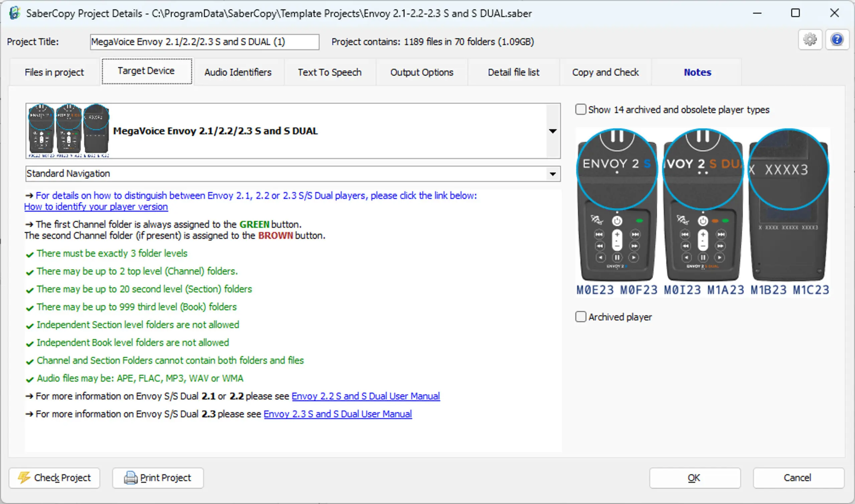Close the SaberCopy Project Details window
Viewport: 855px width, 504px height.
(x=834, y=13)
